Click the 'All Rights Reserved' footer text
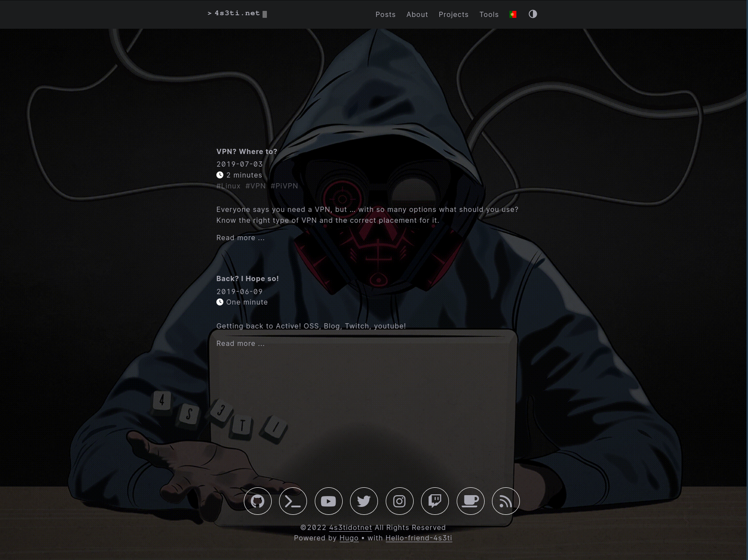748x560 pixels. point(410,527)
